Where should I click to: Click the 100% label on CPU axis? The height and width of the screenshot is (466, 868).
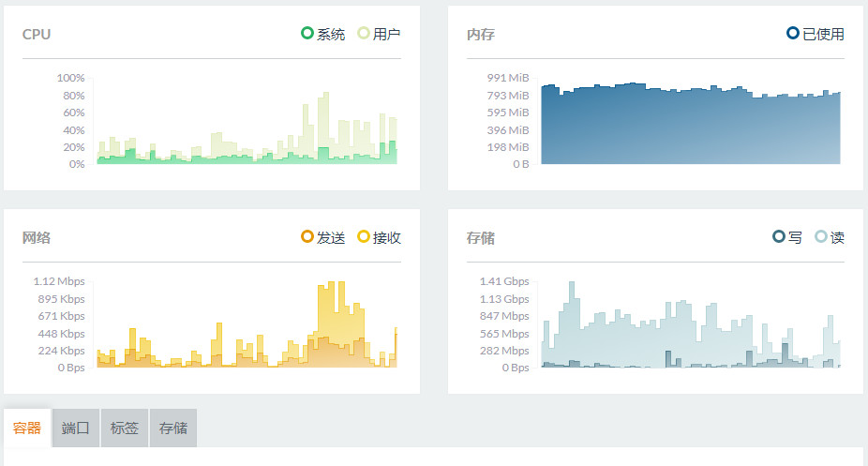[71, 78]
